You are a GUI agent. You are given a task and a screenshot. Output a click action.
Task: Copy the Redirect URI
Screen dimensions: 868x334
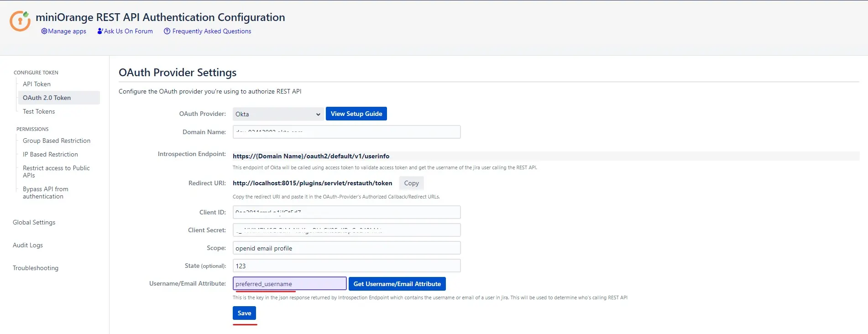411,183
